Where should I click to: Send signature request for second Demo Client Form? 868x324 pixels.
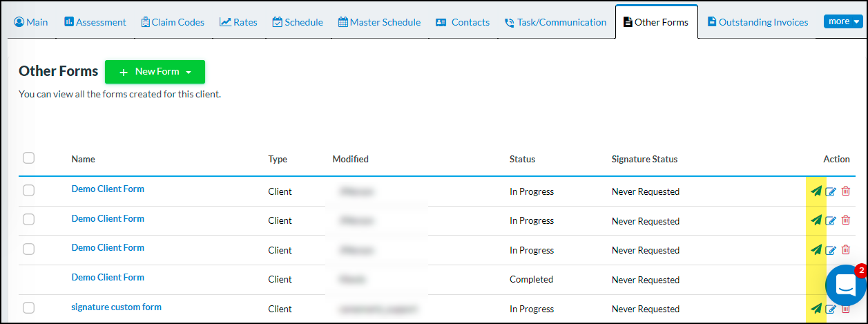[816, 220]
